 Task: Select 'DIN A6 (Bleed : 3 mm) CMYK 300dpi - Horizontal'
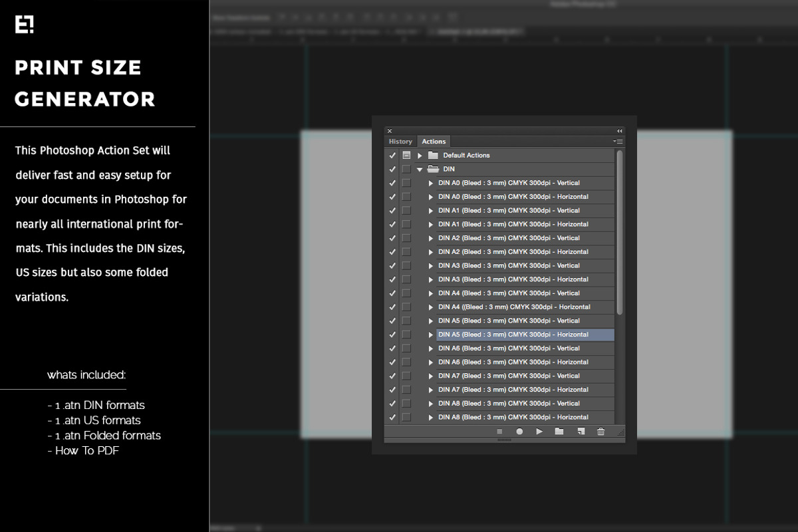click(513, 362)
